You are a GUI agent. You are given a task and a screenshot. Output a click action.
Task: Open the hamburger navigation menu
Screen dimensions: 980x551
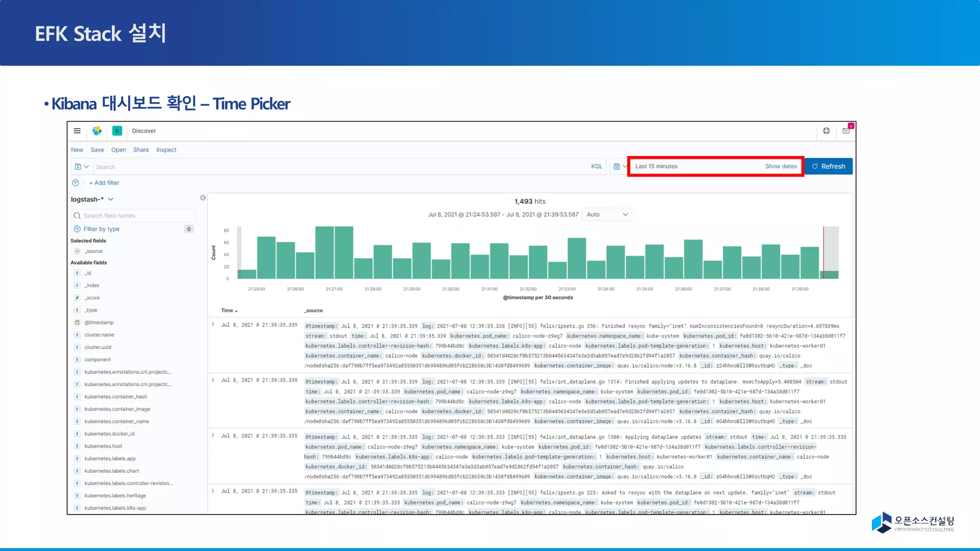(x=77, y=131)
